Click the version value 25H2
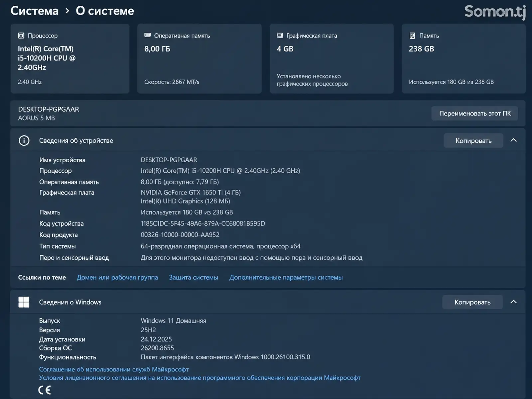Screen dimensions: 532x399 (x=148, y=330)
